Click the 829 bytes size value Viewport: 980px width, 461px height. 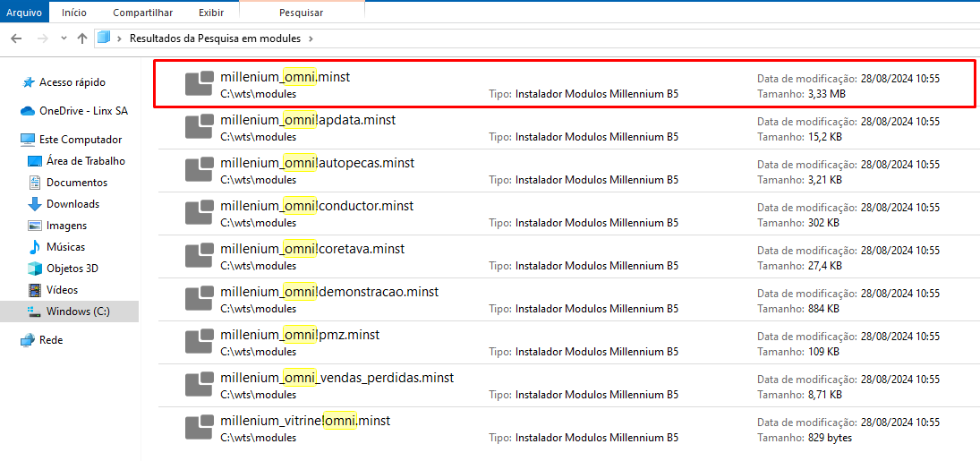point(830,438)
